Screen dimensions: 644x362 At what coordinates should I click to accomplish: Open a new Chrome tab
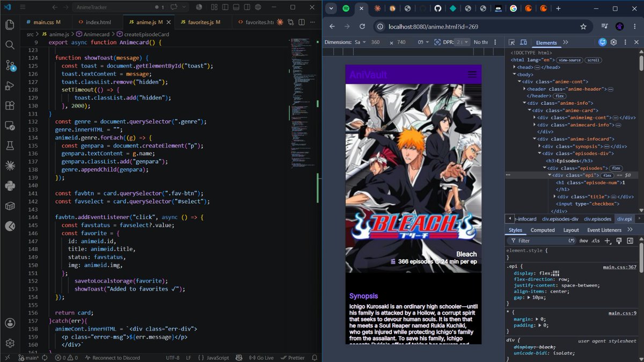[558, 9]
